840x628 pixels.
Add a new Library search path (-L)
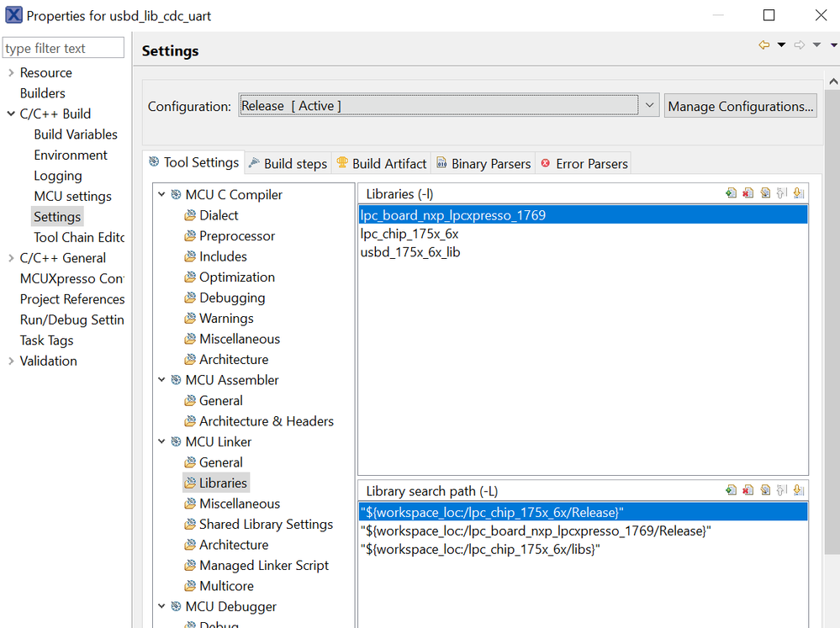(731, 490)
